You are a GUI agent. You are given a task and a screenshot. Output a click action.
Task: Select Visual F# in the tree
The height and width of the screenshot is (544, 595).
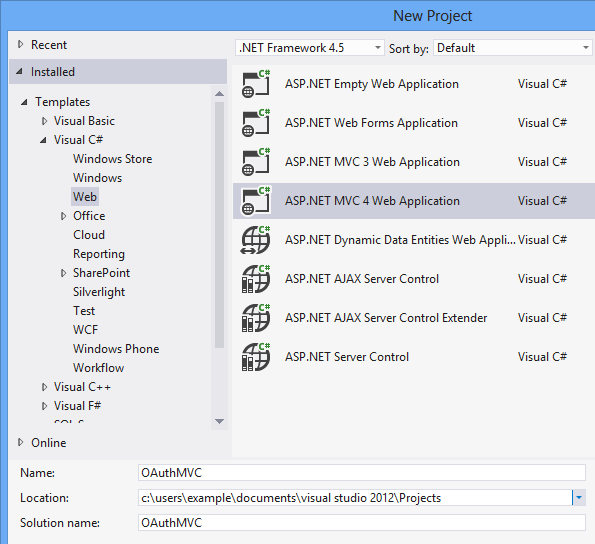point(77,406)
